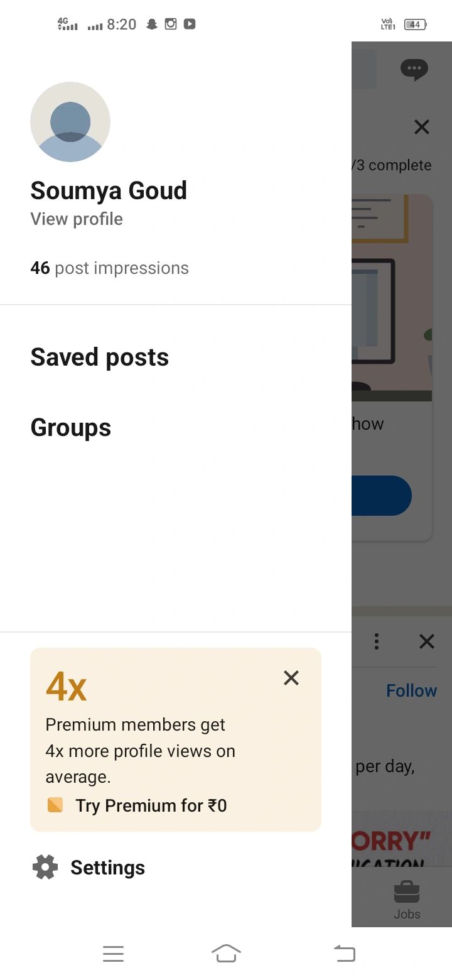Select Try Premium for ₹0
The width and height of the screenshot is (452, 980).
coord(151,805)
